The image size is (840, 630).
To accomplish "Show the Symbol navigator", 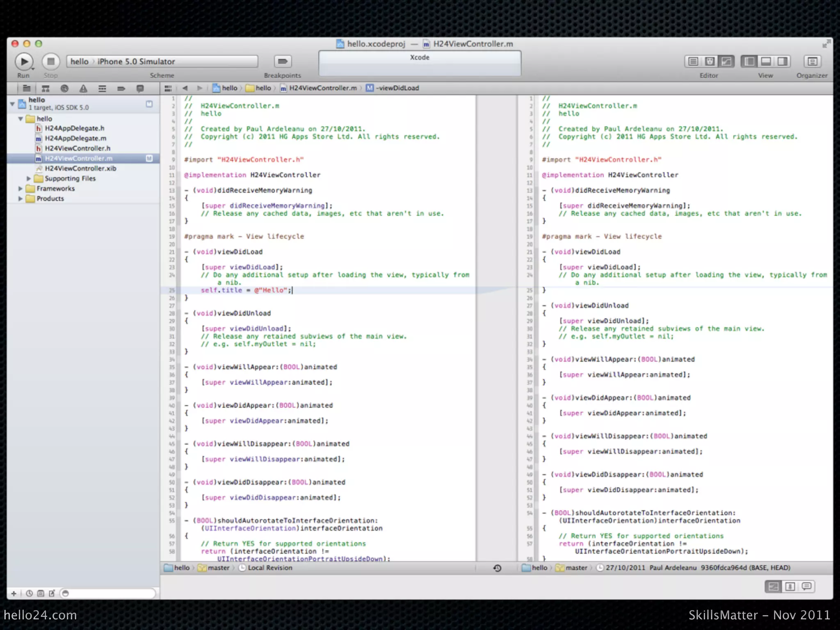I will click(46, 89).
